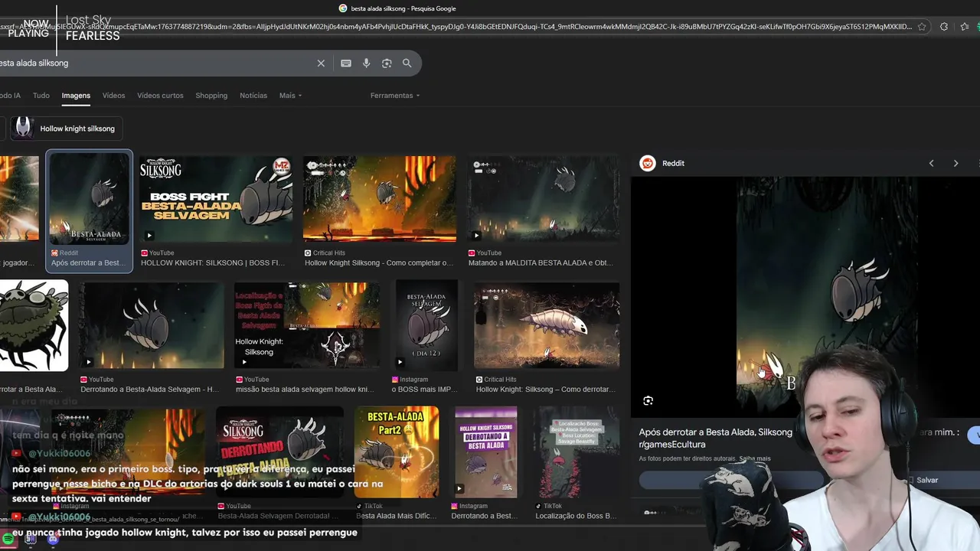Click the Salvar button in preview panel
The height and width of the screenshot is (551, 980).
click(x=926, y=480)
